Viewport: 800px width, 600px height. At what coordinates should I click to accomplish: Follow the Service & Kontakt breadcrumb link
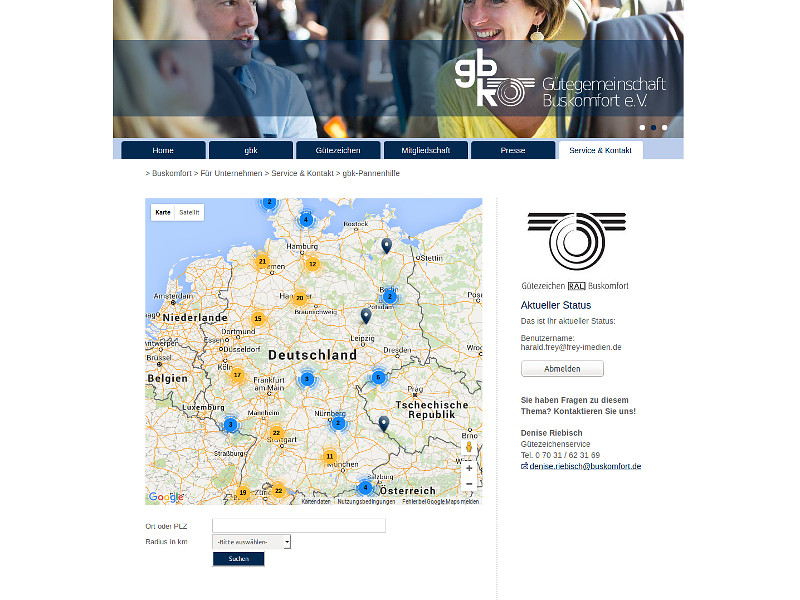click(303, 173)
